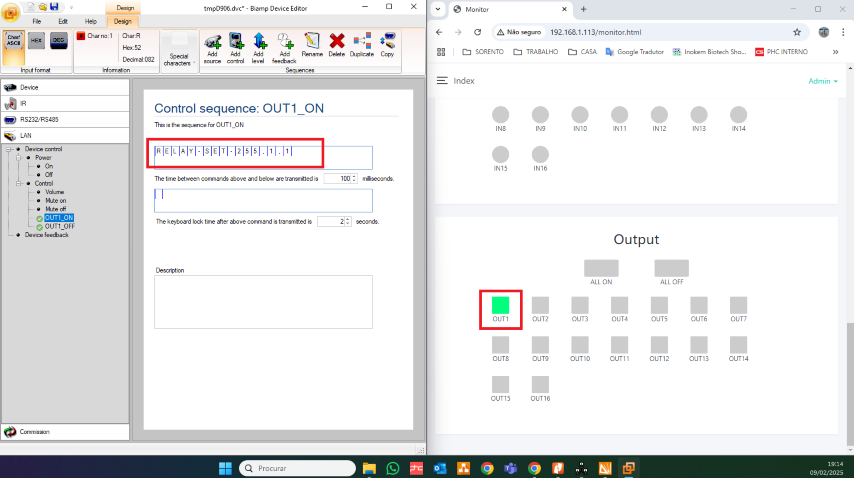854x478 pixels.
Task: Open the File menu
Action: coord(36,20)
